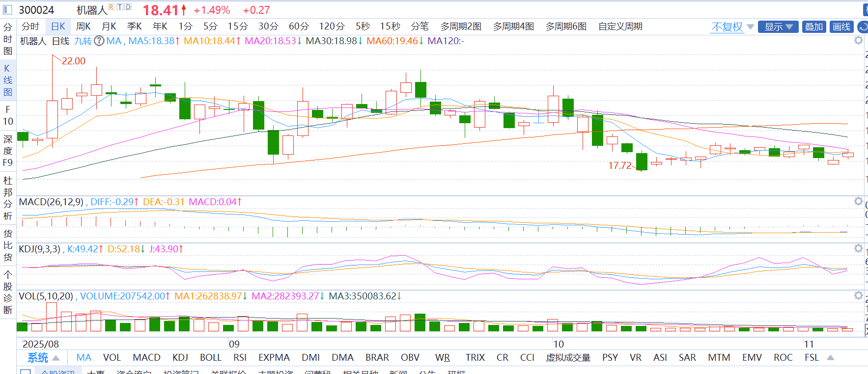Open settings gear for the MACD panel

pos(858,201)
